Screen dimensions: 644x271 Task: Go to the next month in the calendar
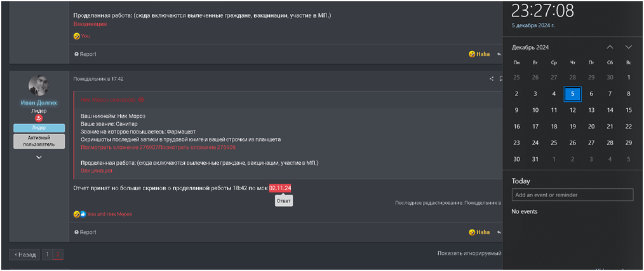point(628,47)
